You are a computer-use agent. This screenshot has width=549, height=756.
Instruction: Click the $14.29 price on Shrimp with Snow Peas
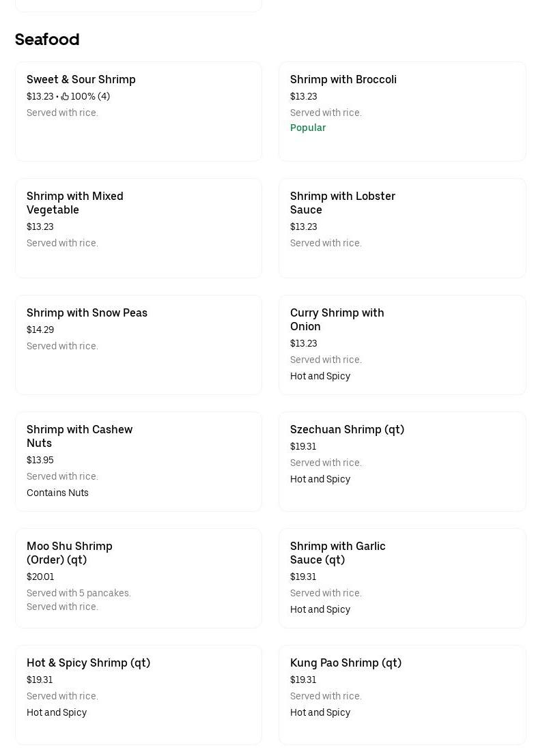click(x=40, y=330)
